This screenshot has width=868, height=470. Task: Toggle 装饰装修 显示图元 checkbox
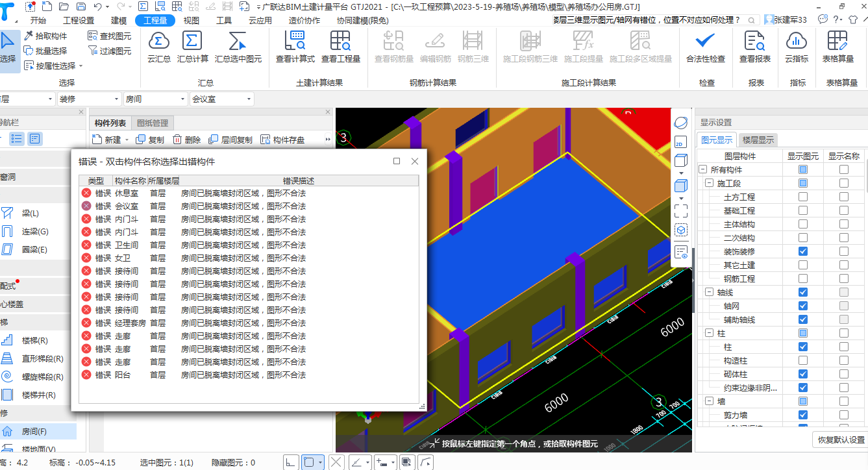(803, 251)
